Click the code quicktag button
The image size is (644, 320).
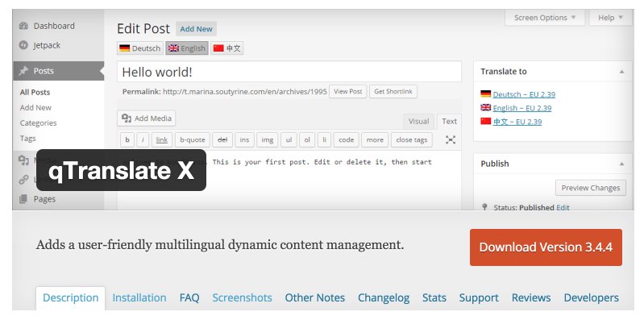pos(347,139)
